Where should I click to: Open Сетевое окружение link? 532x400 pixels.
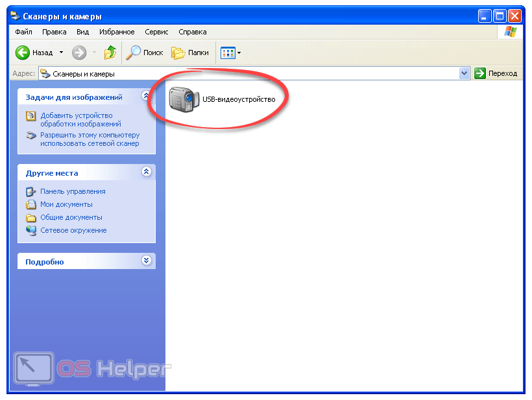click(x=73, y=230)
